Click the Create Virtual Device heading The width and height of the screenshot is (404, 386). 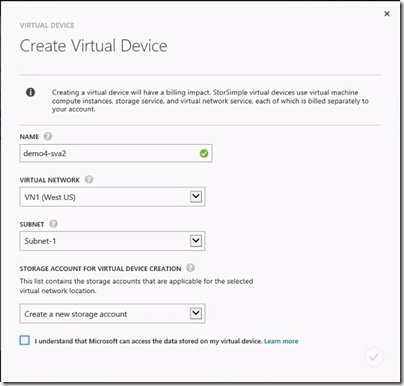click(94, 46)
